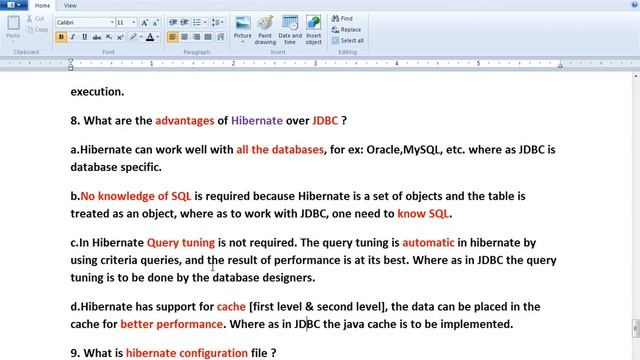Click the red text "all the databases"
Viewport: 640px width, 360px height.
coord(280,149)
